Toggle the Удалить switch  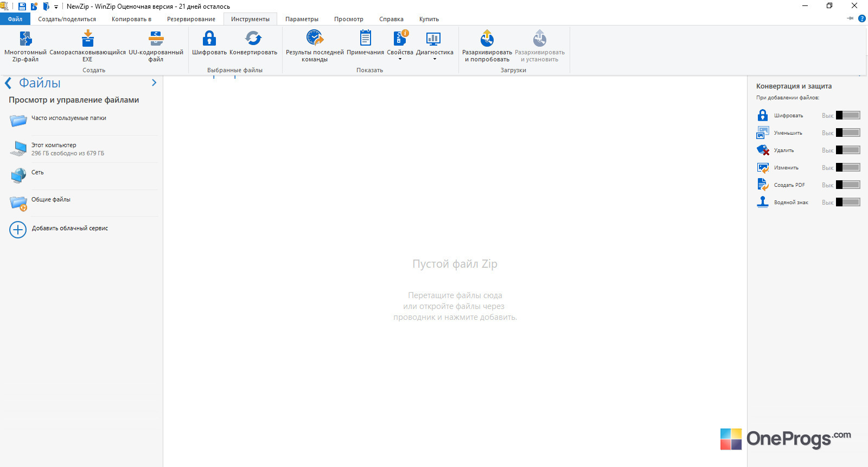pos(848,150)
